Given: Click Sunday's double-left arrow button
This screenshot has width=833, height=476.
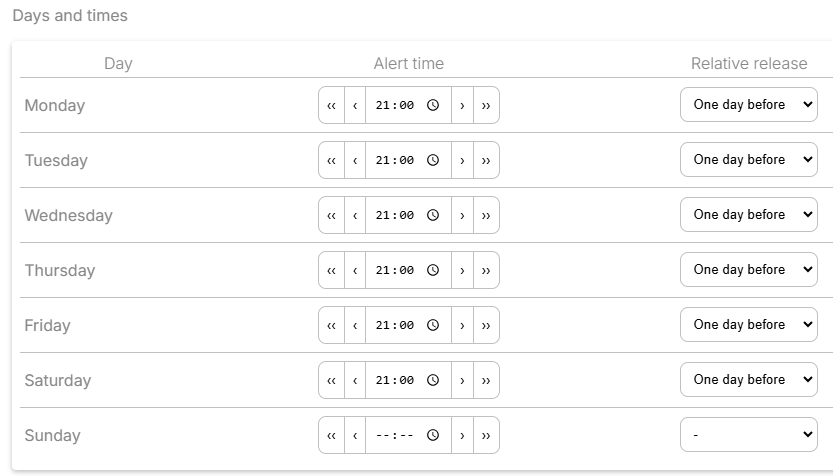Looking at the screenshot, I should pyautogui.click(x=332, y=435).
